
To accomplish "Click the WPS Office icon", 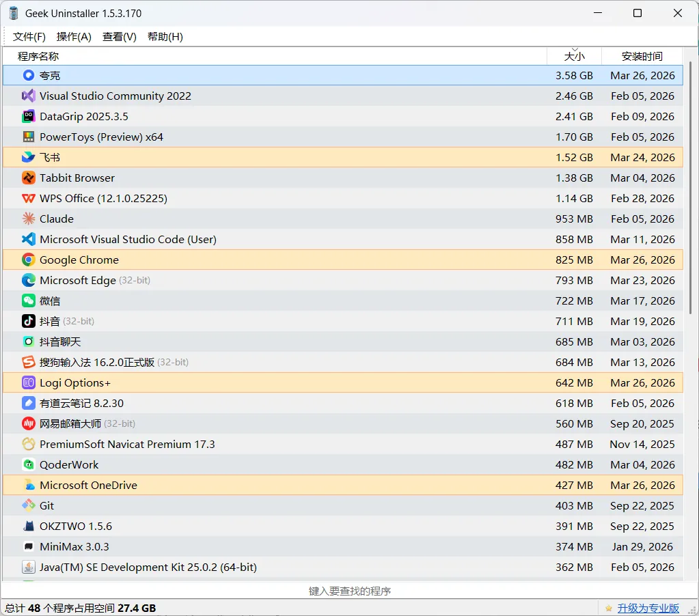I will [x=29, y=198].
